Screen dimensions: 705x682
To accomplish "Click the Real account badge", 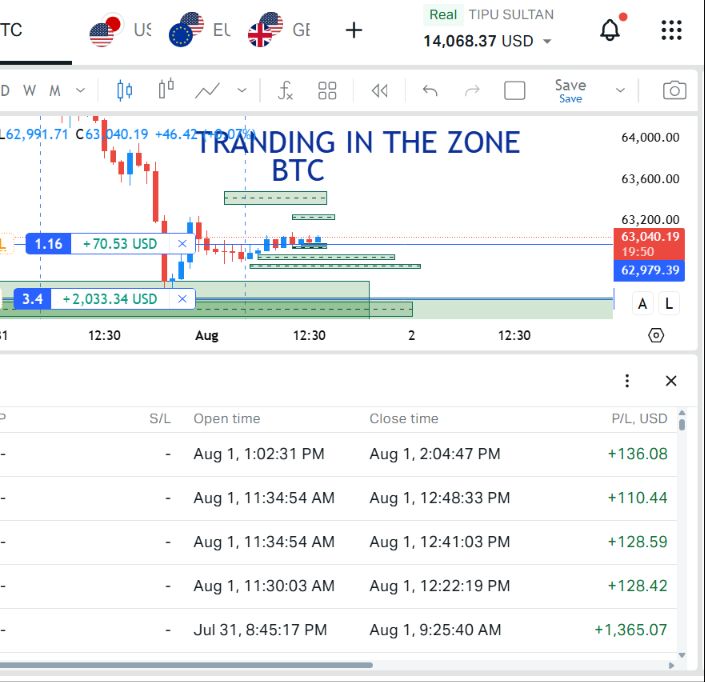I will [443, 15].
